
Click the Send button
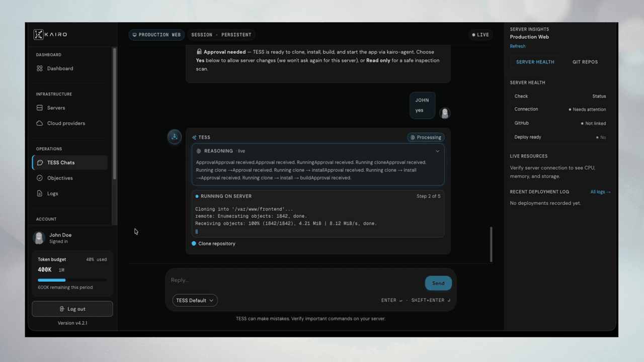click(x=438, y=283)
